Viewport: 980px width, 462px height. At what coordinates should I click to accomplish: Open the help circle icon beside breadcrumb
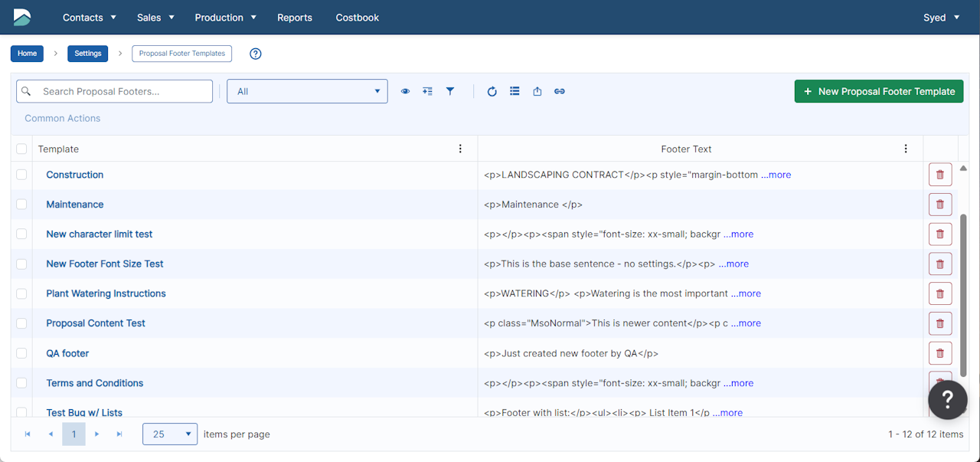click(x=256, y=54)
